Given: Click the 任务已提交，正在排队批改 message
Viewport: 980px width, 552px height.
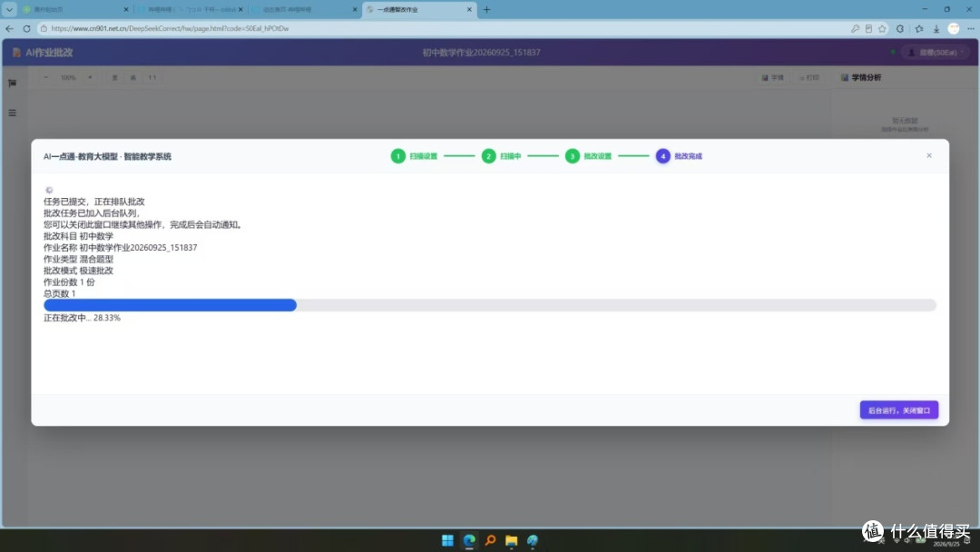Looking at the screenshot, I should [x=94, y=202].
